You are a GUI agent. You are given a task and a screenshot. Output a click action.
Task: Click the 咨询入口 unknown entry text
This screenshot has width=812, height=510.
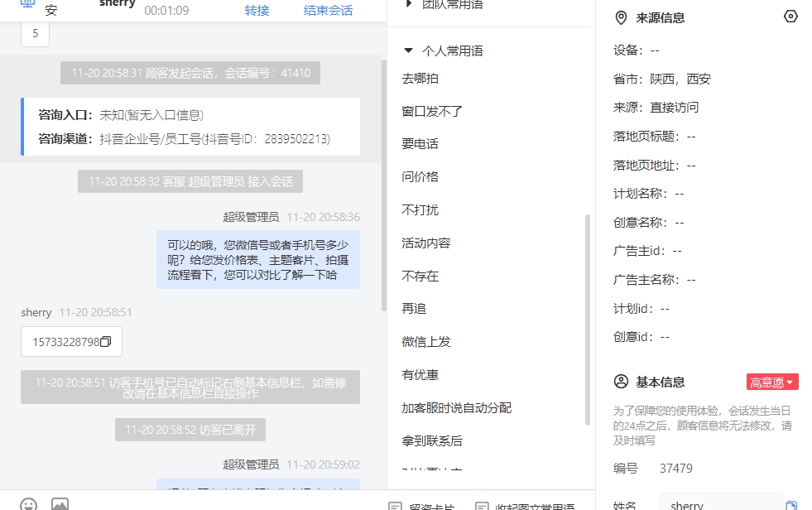tap(151, 115)
